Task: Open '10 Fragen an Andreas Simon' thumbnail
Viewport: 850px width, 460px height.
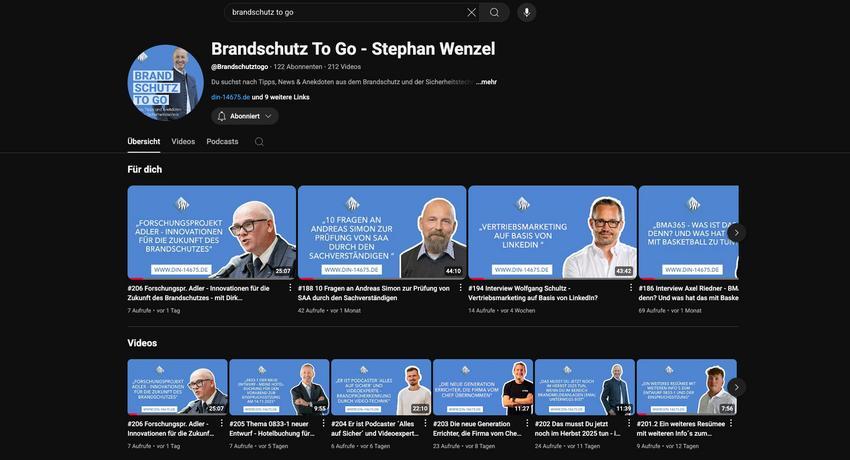Action: [382, 232]
